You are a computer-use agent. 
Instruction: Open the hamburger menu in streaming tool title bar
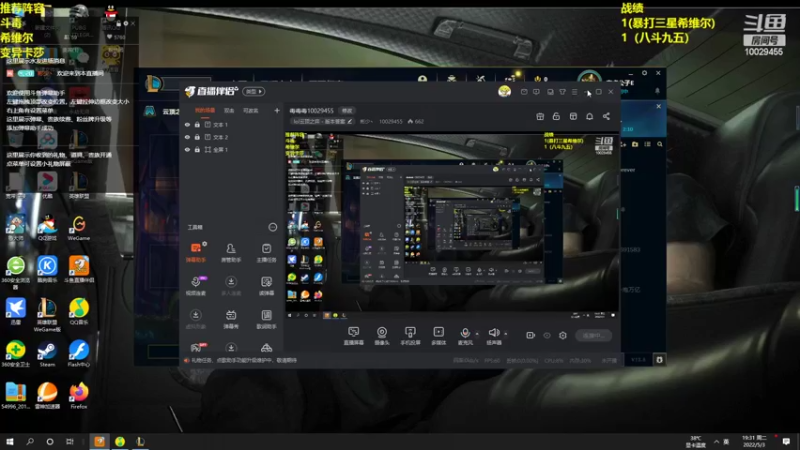click(574, 92)
